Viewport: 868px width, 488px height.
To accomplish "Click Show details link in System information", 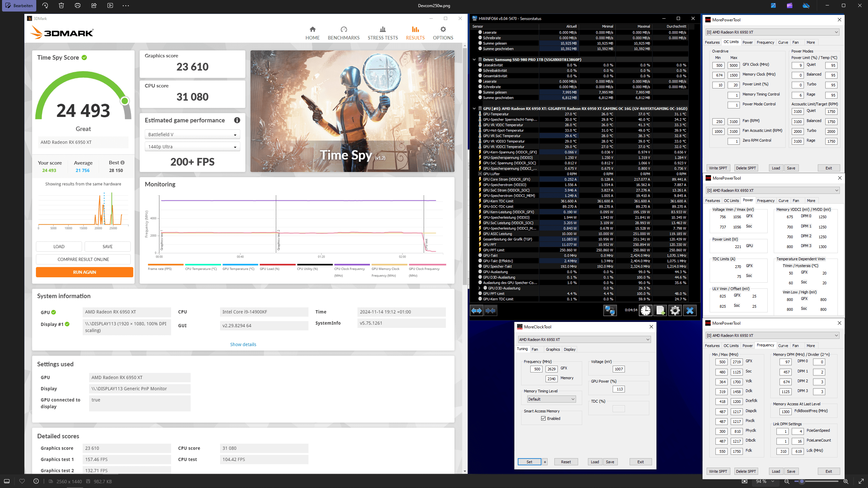I will pos(243,344).
